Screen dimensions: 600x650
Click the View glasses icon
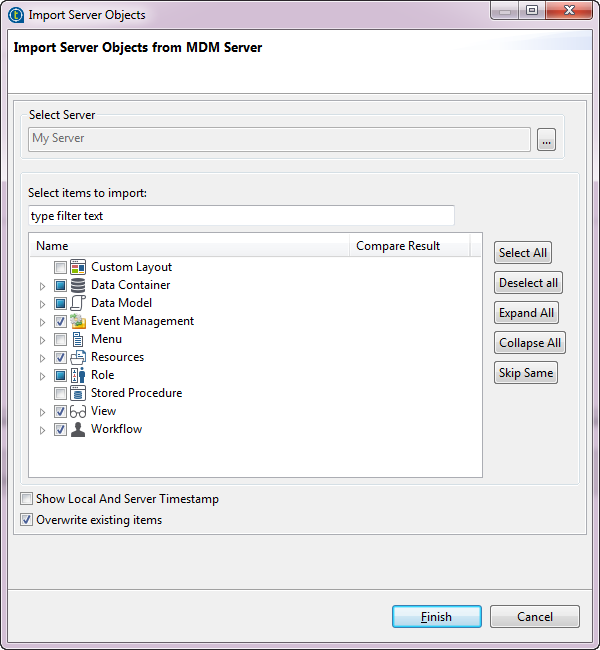pyautogui.click(x=78, y=411)
